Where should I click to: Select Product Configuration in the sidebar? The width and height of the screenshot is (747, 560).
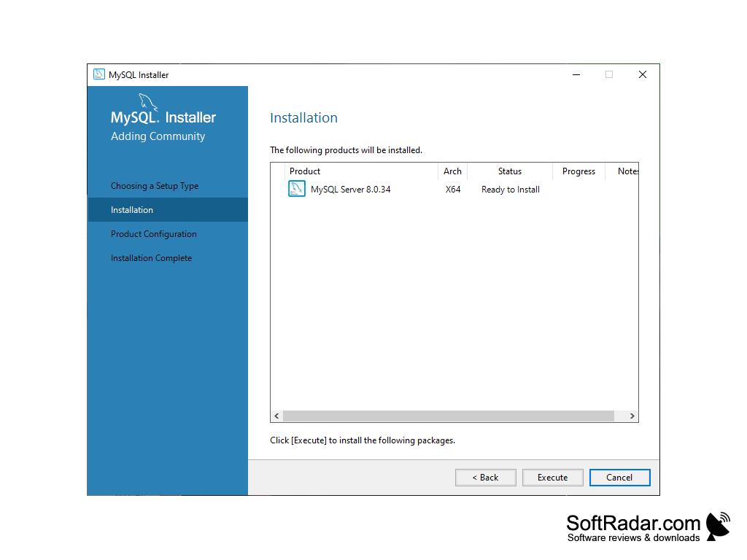(x=153, y=233)
